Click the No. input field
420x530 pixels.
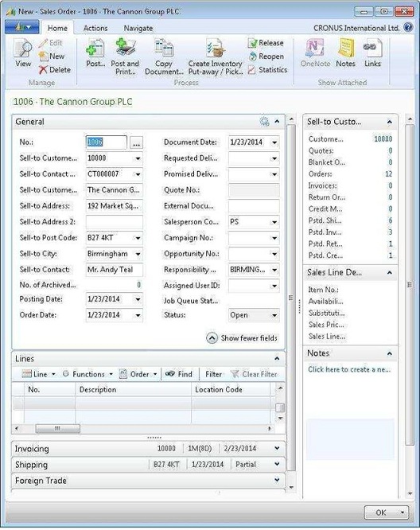pos(107,142)
